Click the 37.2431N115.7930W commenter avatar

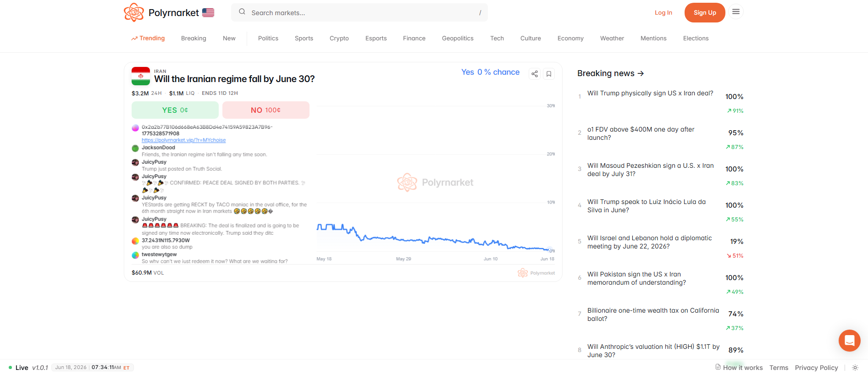click(x=135, y=241)
